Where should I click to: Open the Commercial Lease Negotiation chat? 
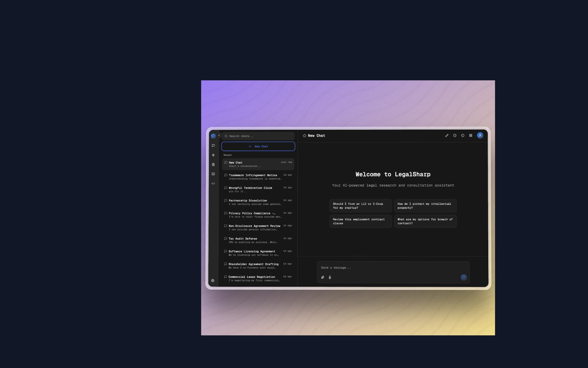click(x=258, y=279)
